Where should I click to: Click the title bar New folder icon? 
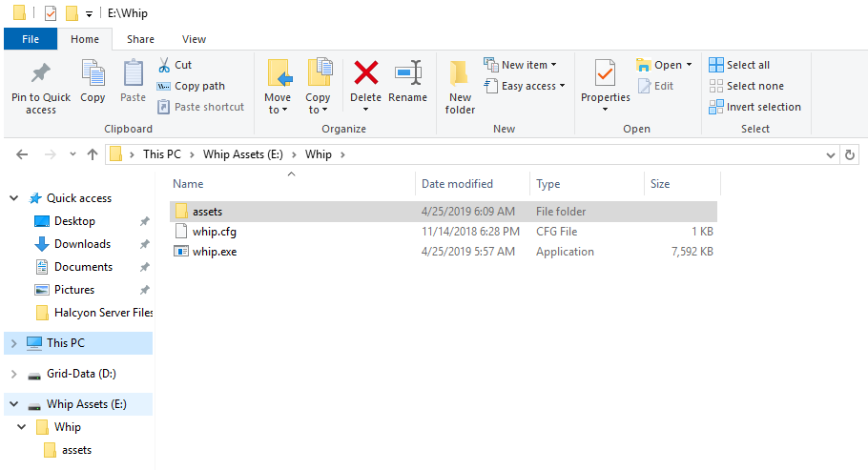tap(72, 12)
